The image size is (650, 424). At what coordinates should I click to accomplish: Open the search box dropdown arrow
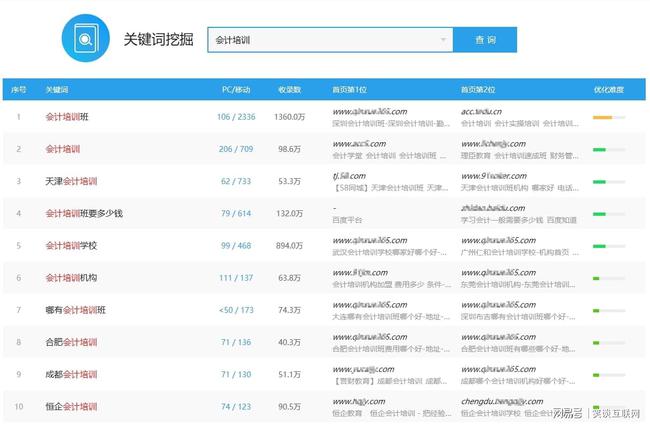(x=443, y=40)
